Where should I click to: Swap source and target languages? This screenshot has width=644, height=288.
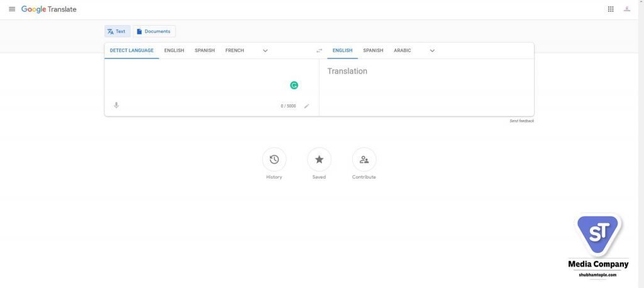[319, 51]
